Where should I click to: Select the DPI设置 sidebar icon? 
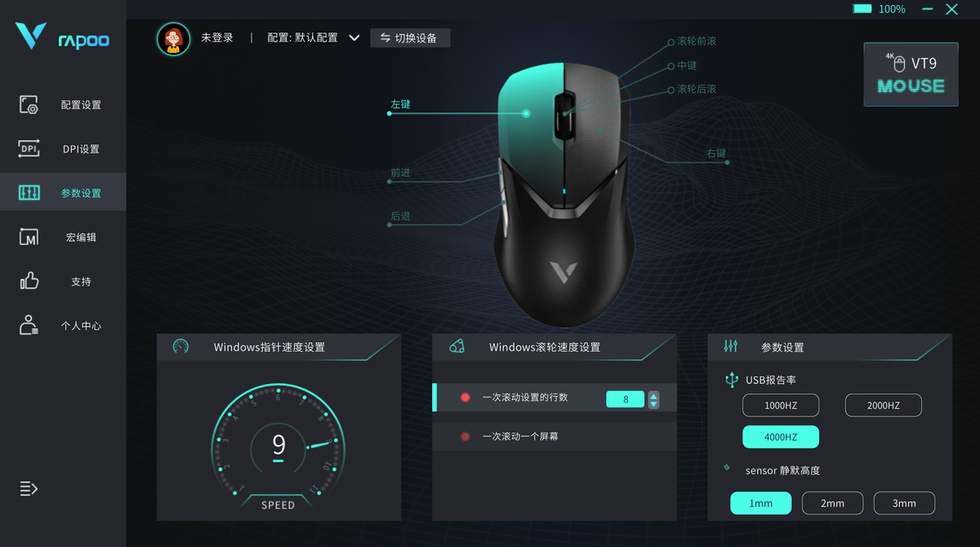(29, 149)
